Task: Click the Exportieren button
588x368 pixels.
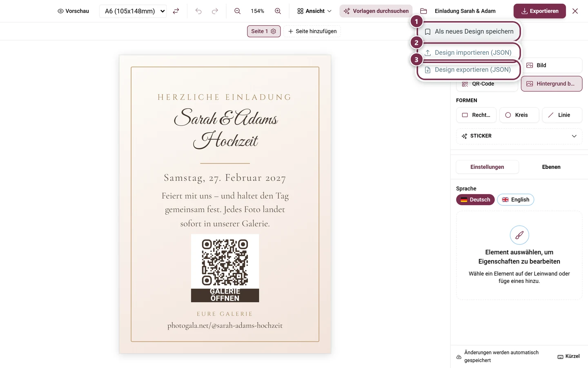Action: coord(540,11)
